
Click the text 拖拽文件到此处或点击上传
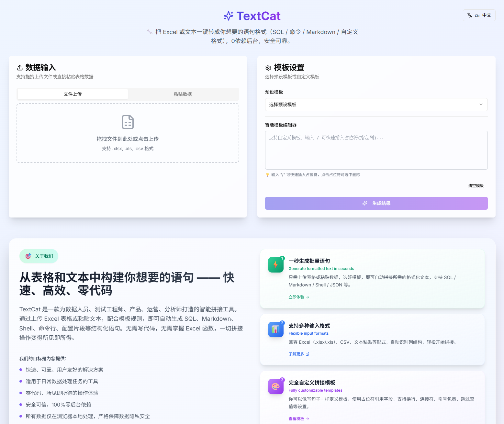coord(128,139)
